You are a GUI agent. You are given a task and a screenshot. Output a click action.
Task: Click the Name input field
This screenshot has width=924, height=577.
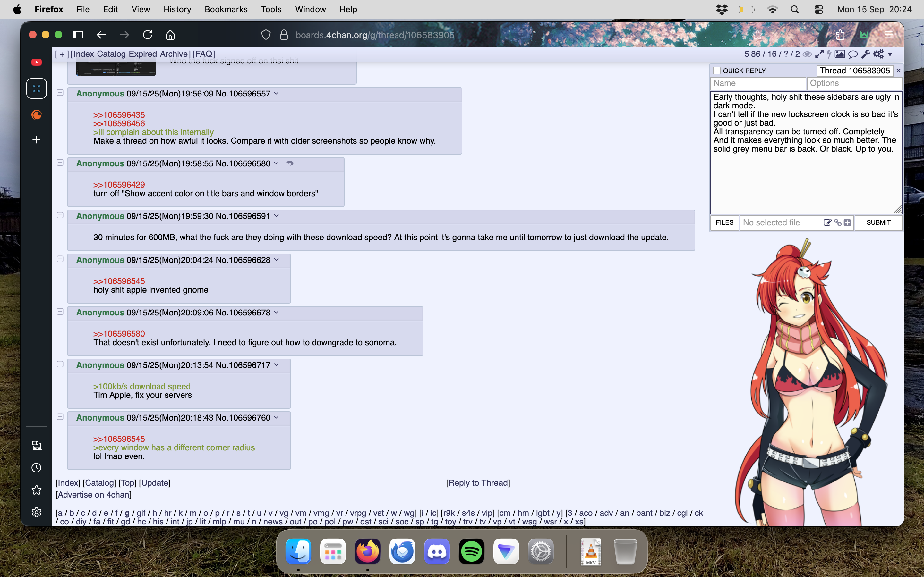[757, 83]
